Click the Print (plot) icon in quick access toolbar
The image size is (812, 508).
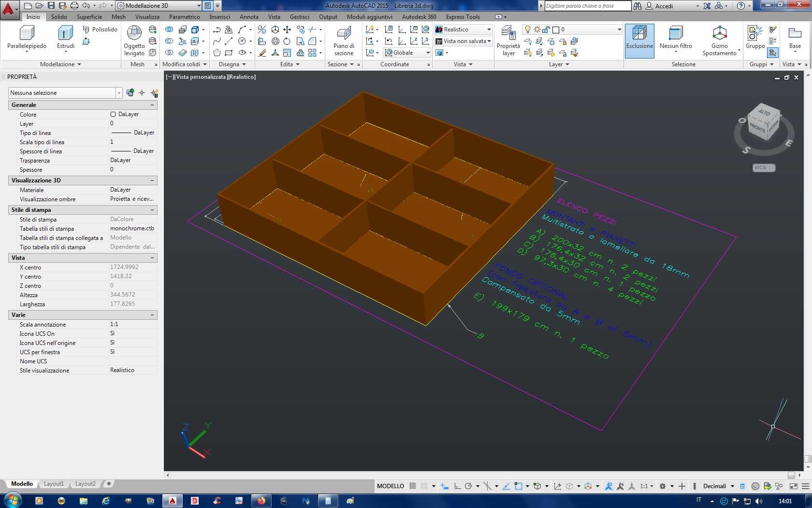tap(74, 6)
